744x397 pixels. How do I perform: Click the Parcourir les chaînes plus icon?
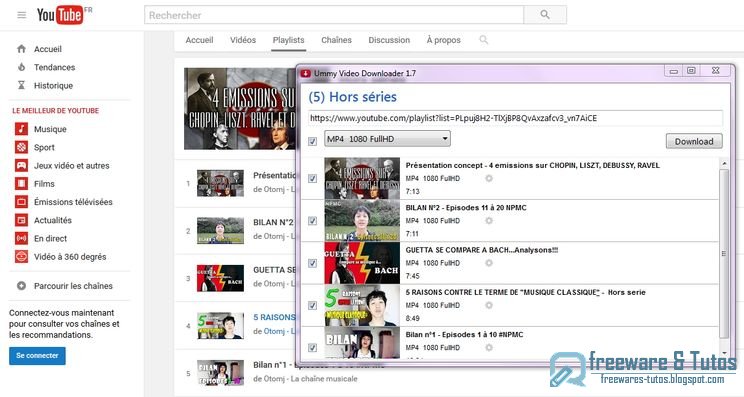tap(21, 286)
